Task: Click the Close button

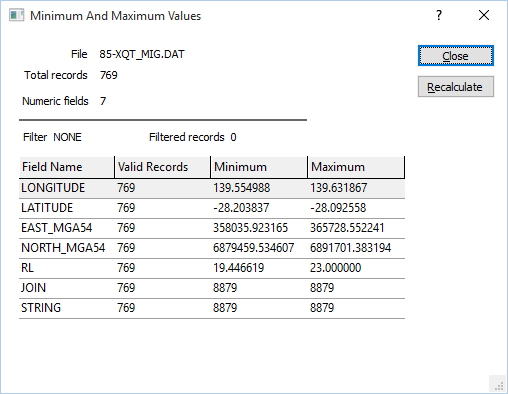Action: (456, 56)
